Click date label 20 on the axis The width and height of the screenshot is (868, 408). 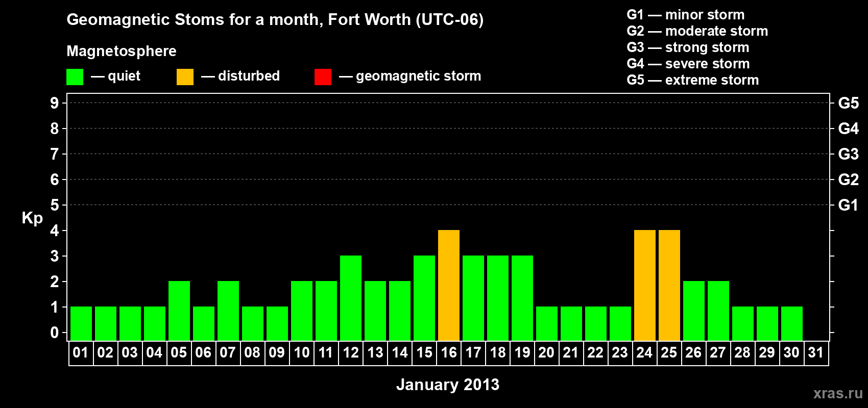coord(546,352)
